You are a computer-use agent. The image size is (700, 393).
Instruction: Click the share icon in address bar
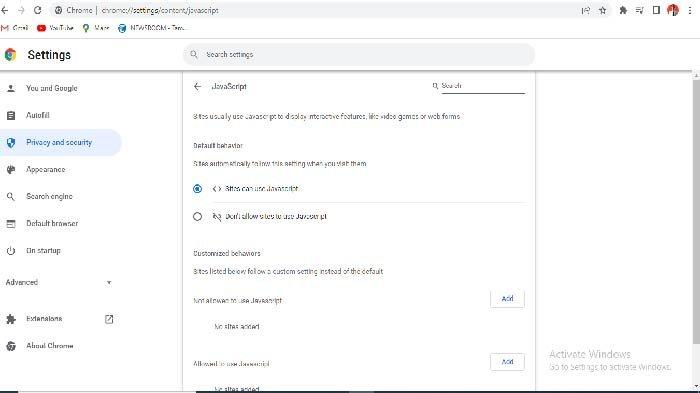pyautogui.click(x=586, y=10)
